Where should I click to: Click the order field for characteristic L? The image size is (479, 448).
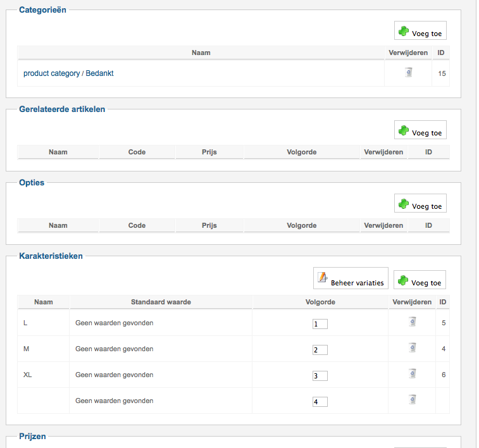320,324
